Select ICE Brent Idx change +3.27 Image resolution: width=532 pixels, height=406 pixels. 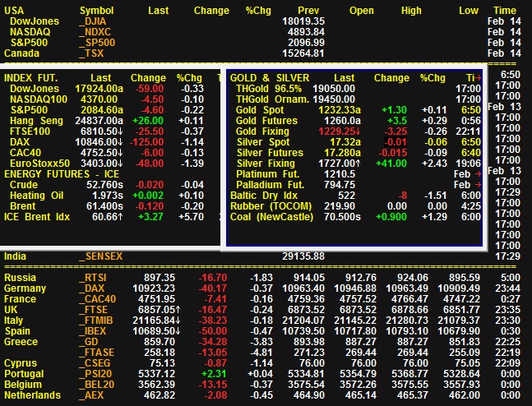[x=150, y=217]
